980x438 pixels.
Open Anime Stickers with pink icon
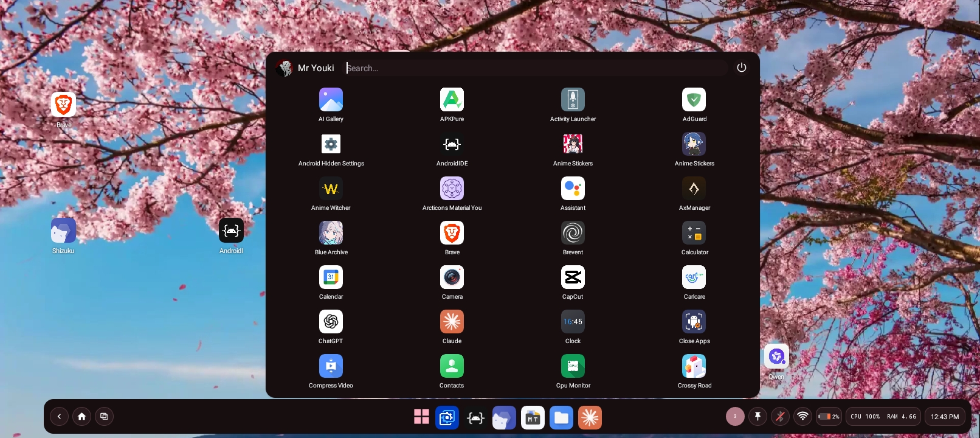573,144
